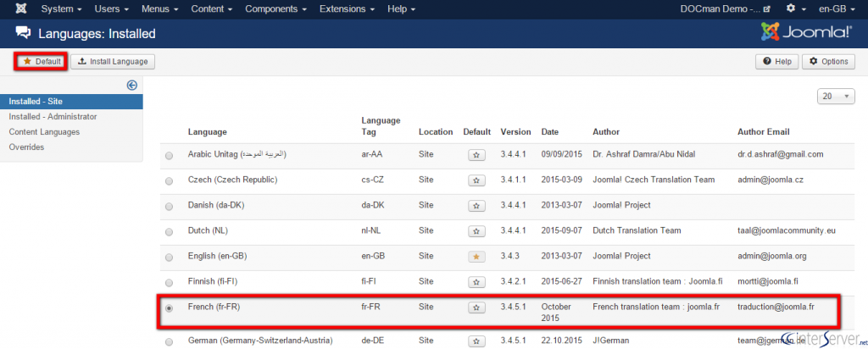Open the en-GB language switcher dropdown
868x349 pixels.
pos(838,8)
